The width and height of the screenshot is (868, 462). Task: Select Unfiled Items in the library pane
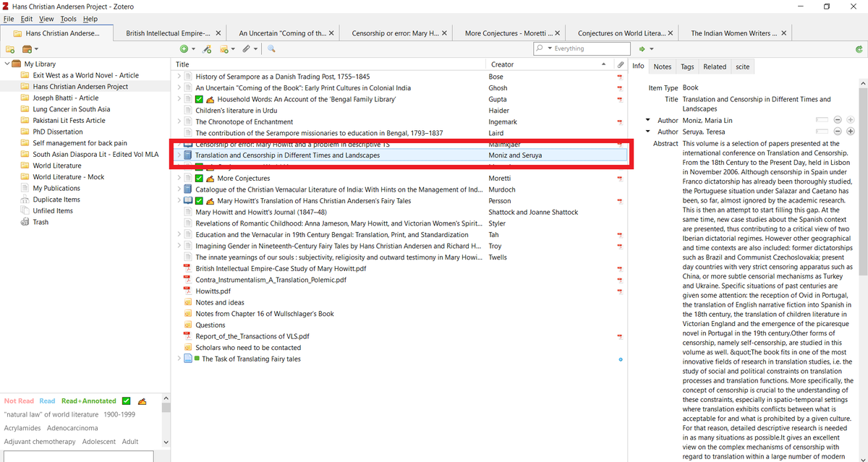53,210
